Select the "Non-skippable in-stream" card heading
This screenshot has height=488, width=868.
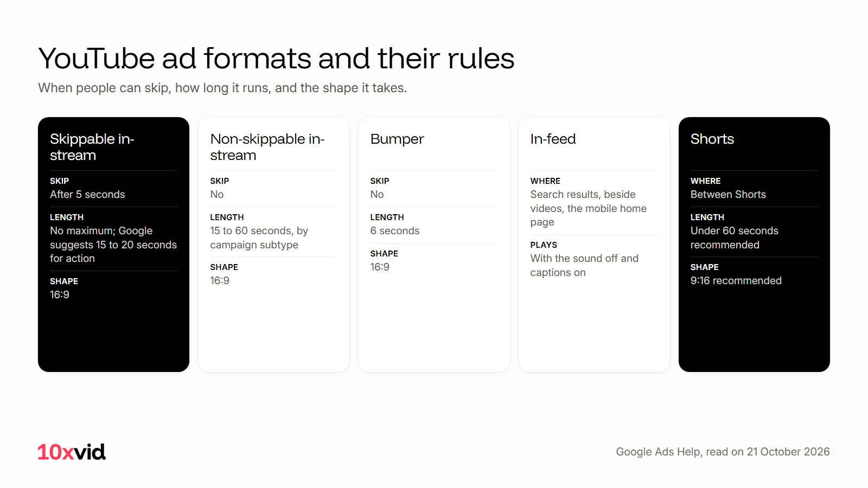coord(267,147)
